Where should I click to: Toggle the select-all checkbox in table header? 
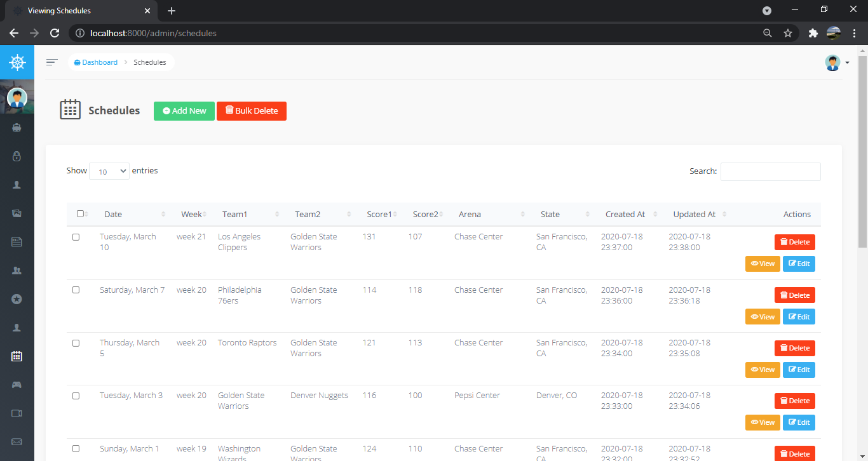point(79,214)
